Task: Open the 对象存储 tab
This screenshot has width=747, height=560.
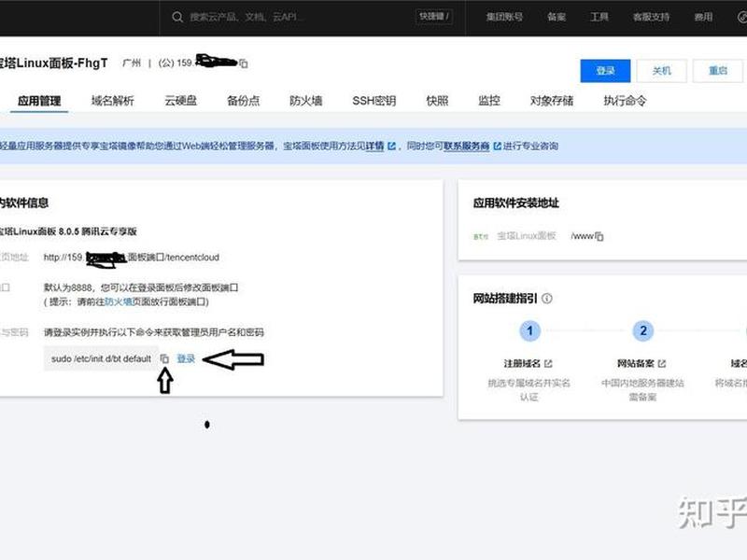Action: click(552, 101)
